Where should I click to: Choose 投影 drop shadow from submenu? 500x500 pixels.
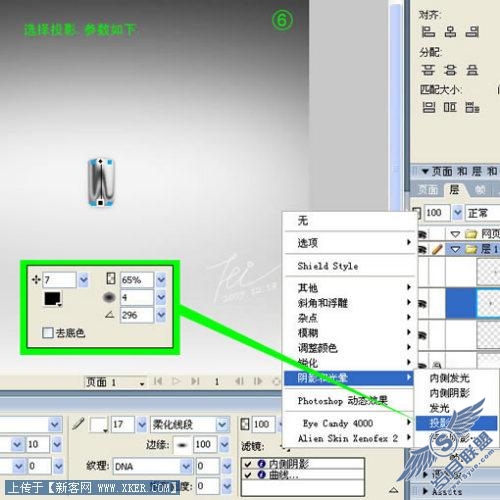456,423
